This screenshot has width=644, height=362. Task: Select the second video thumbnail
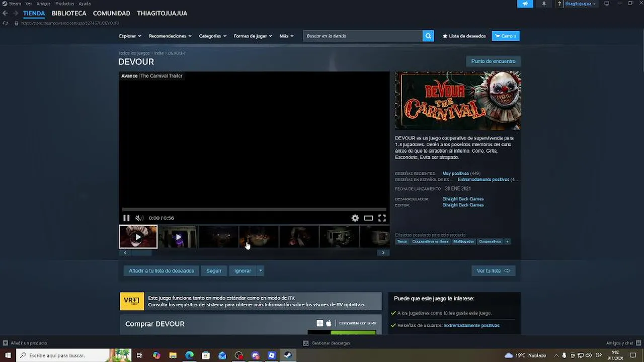pos(178,237)
